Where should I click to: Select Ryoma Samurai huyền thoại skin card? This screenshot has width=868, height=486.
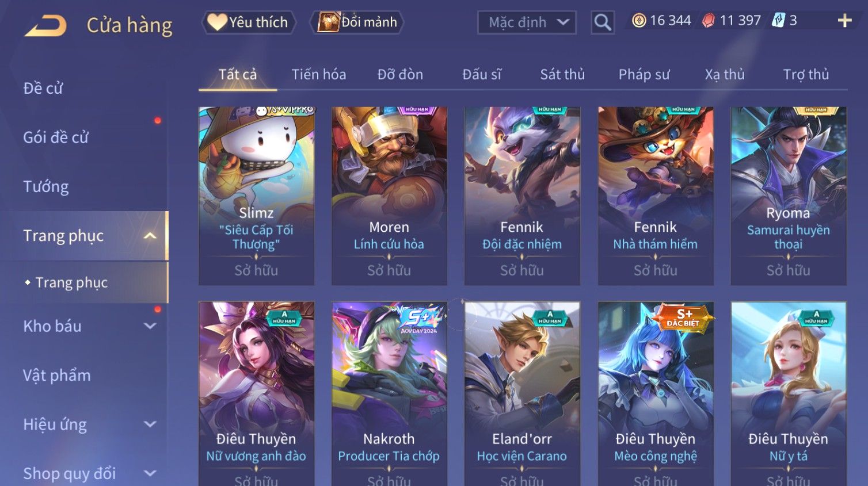(x=788, y=196)
